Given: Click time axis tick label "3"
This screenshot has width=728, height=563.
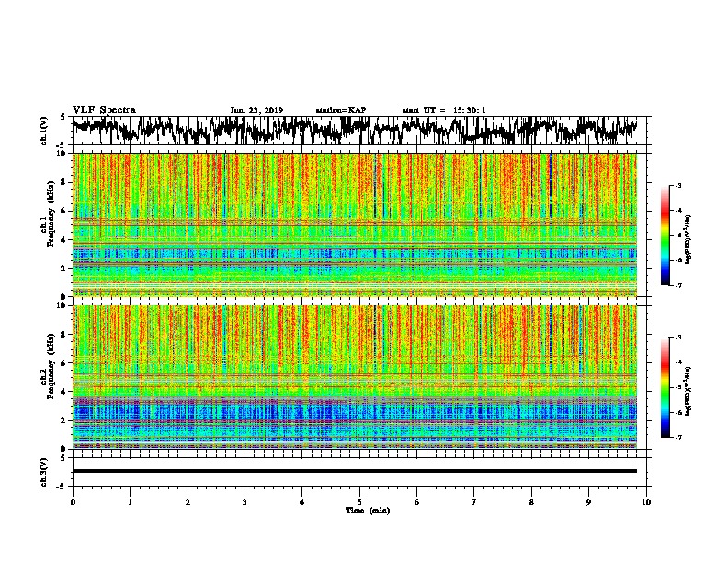Looking at the screenshot, I should pyautogui.click(x=245, y=502).
